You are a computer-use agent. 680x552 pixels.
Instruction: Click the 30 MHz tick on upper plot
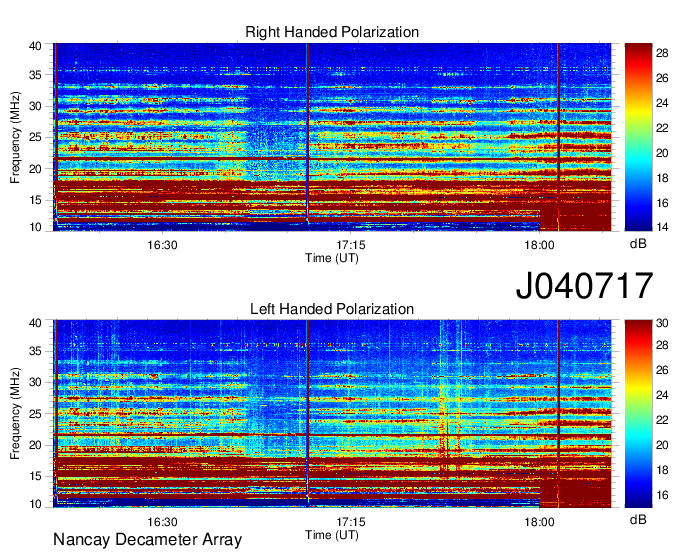tap(35, 106)
